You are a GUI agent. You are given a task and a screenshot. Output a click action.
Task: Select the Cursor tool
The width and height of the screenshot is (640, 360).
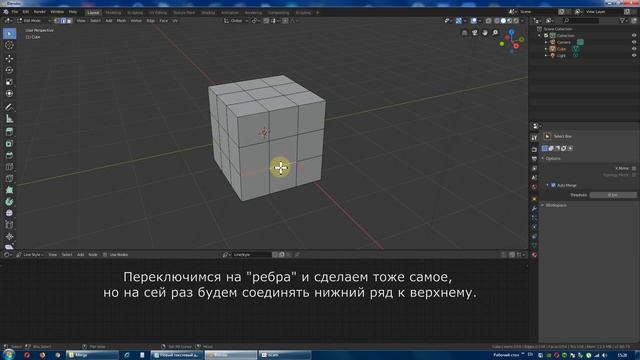(9, 45)
